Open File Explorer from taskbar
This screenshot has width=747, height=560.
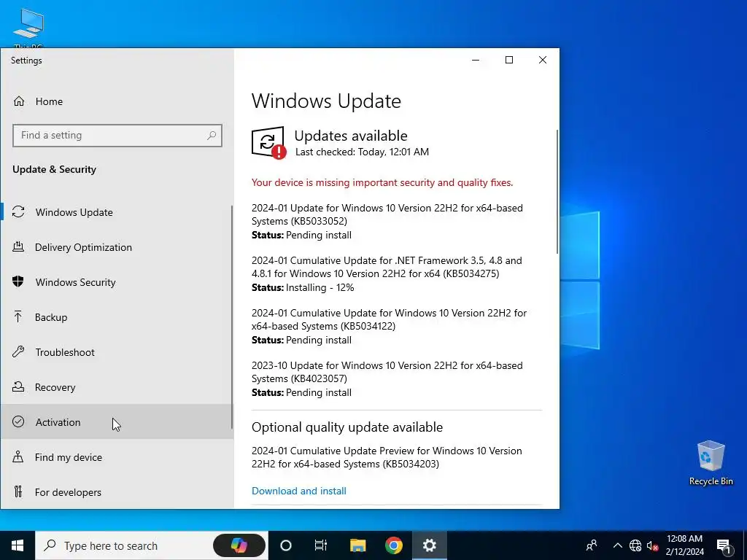pyautogui.click(x=357, y=545)
